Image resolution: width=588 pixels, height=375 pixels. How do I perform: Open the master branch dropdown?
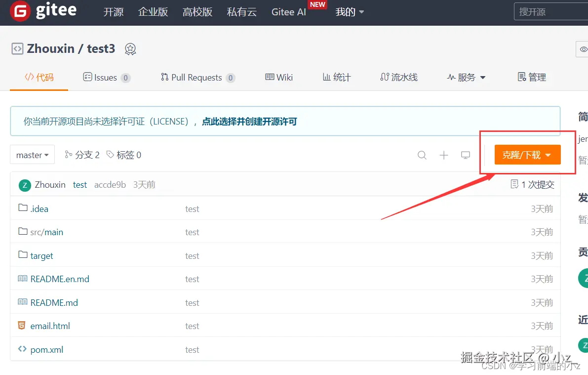(32, 155)
